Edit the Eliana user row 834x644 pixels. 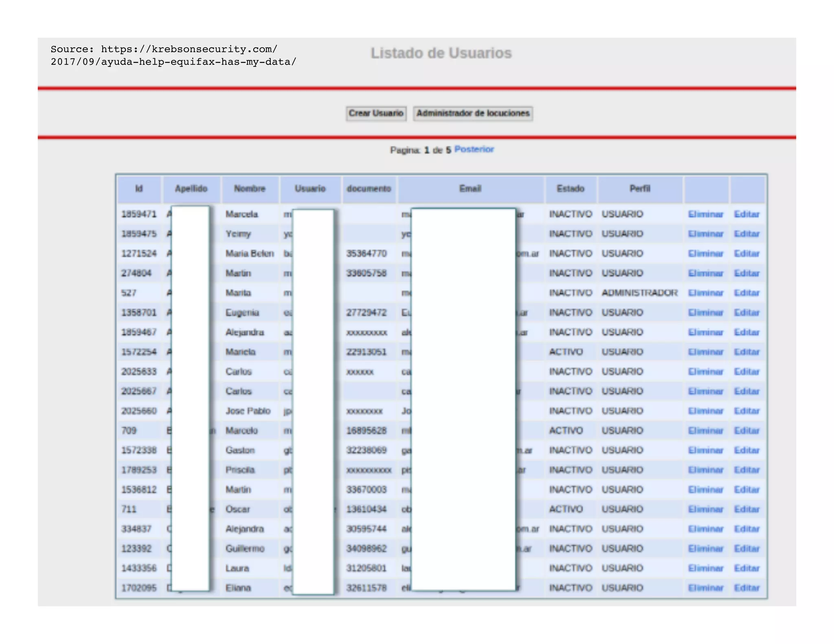coord(747,588)
